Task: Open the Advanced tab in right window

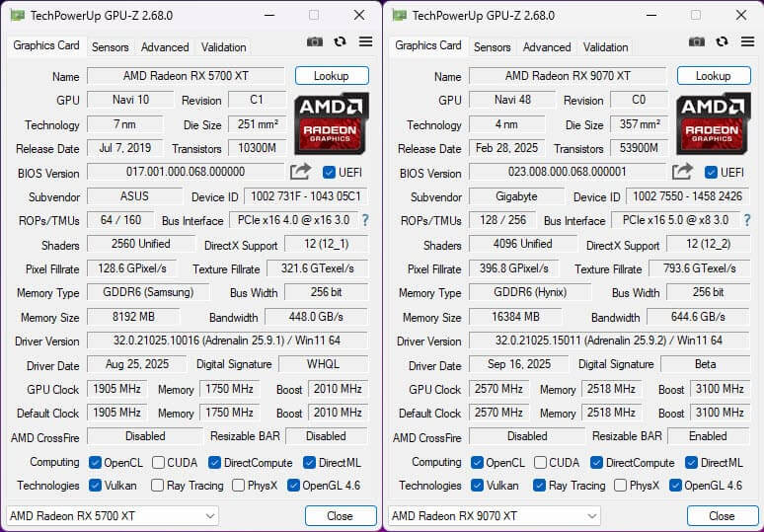Action: click(547, 46)
